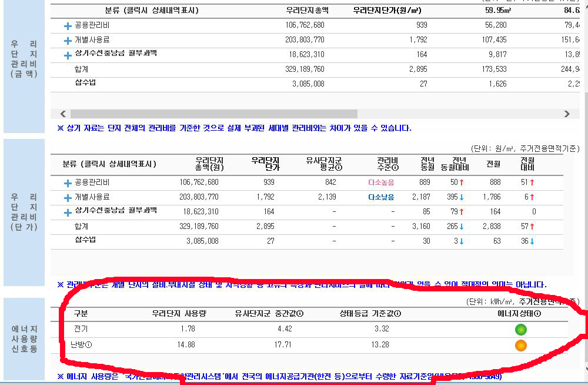Expand 공용관리비 row in the 금액 table
The image size is (588, 385).
68,26
